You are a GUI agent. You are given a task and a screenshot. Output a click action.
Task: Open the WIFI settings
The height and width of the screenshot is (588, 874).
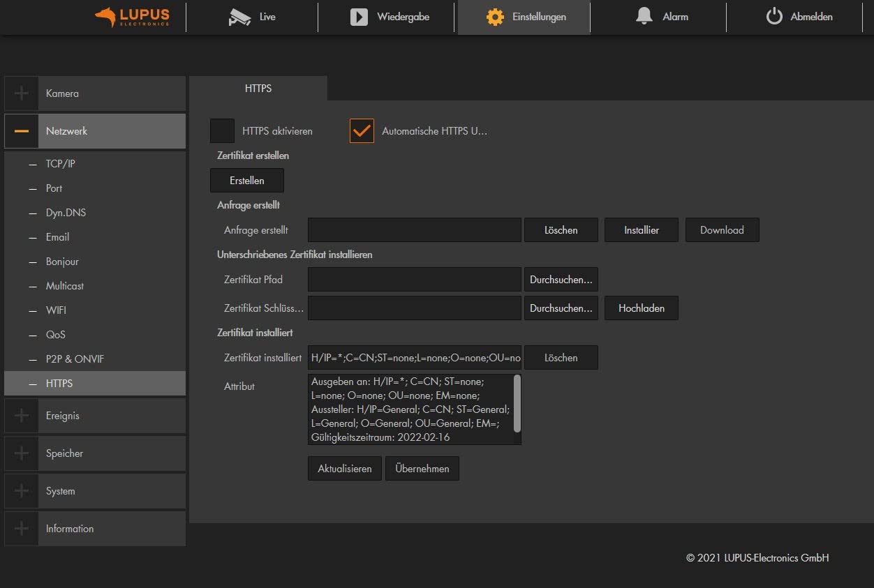tap(95, 310)
